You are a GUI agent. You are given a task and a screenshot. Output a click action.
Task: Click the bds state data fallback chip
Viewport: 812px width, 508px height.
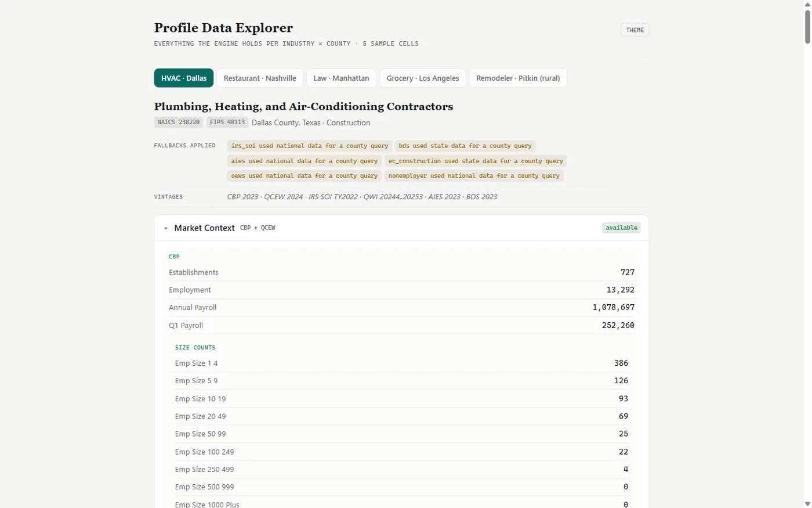point(465,146)
